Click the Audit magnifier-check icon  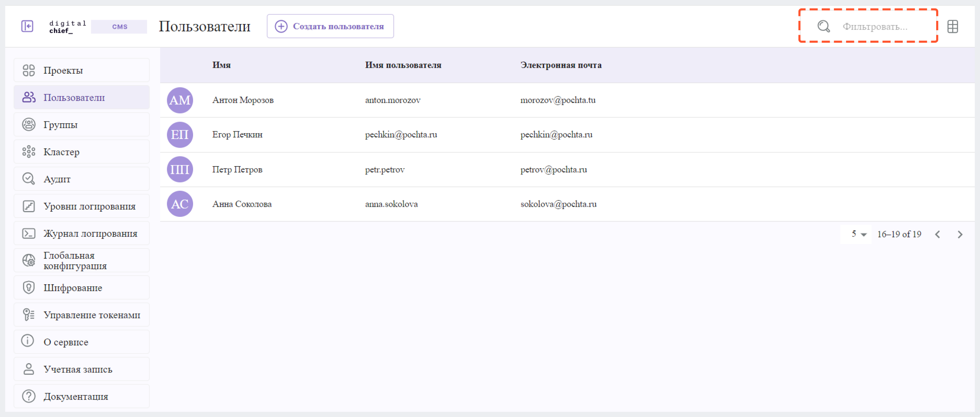pos(29,179)
